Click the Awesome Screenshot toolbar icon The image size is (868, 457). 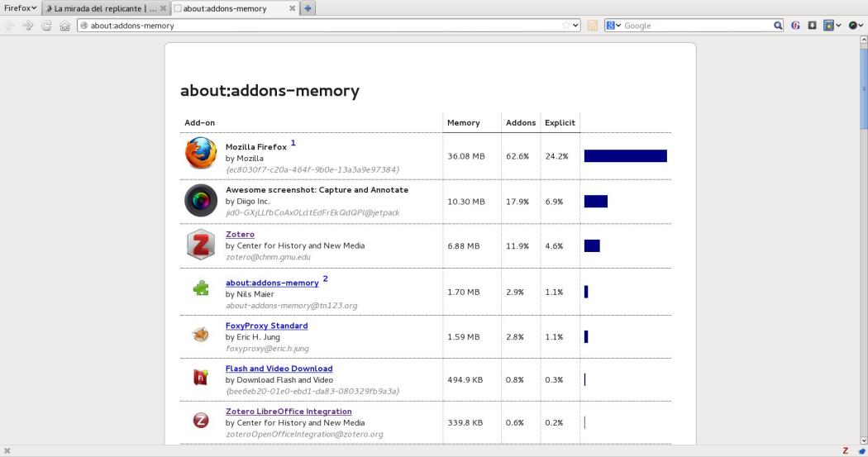854,26
